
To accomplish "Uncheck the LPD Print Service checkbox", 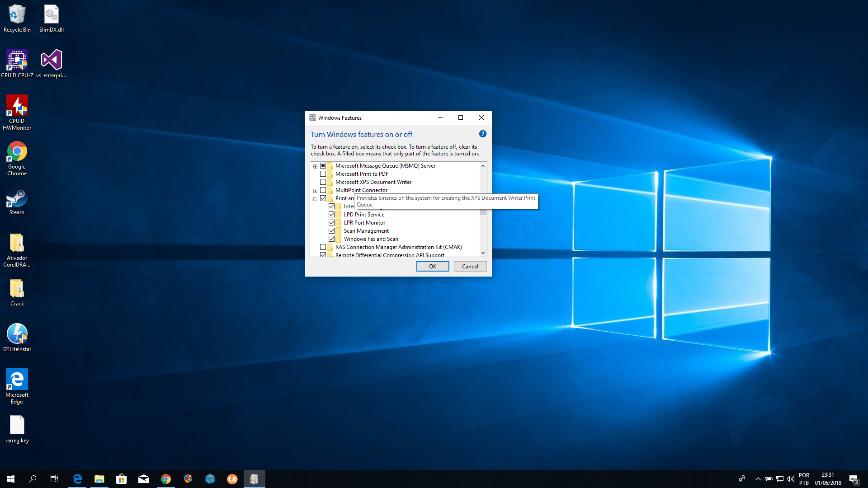I will (332, 215).
